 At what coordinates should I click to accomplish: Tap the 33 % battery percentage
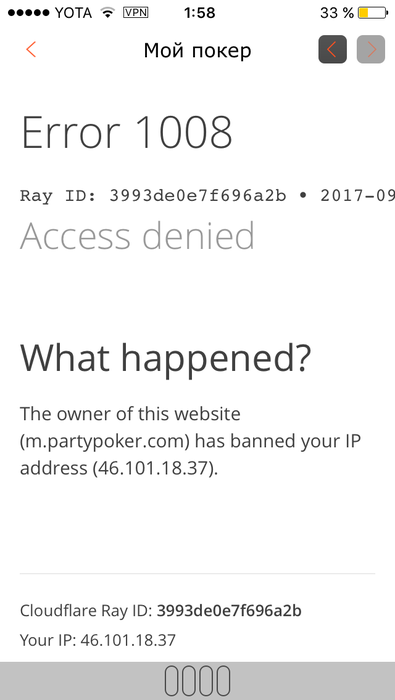[x=337, y=13]
